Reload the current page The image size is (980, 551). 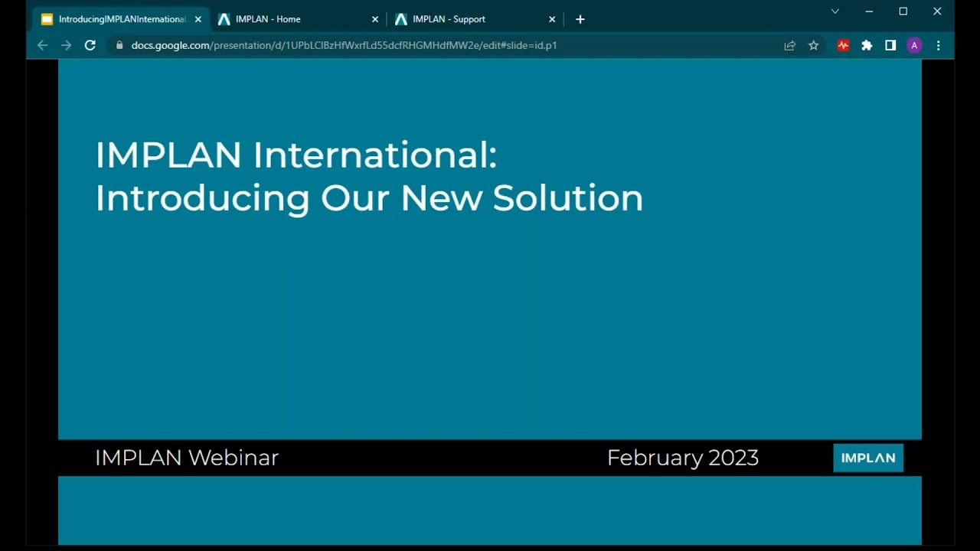click(90, 45)
